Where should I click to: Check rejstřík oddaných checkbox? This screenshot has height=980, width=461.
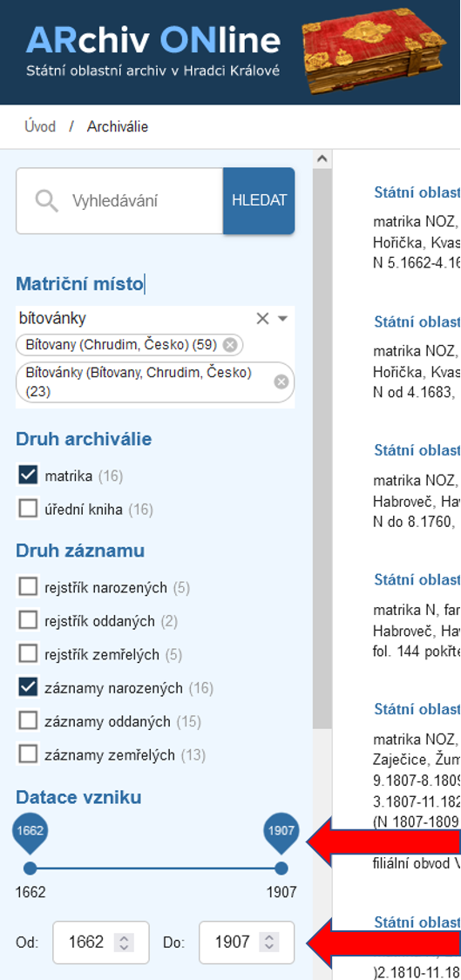28,620
